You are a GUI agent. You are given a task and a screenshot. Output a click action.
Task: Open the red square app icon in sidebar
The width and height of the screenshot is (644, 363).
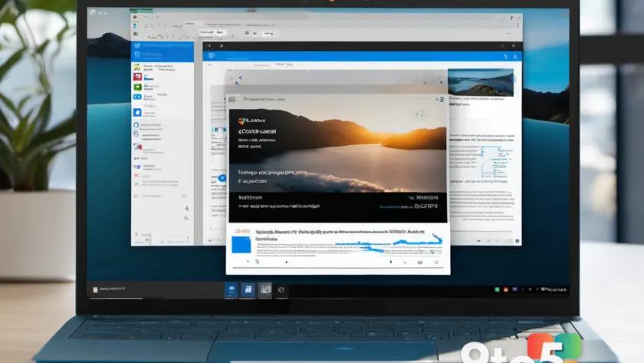click(137, 77)
